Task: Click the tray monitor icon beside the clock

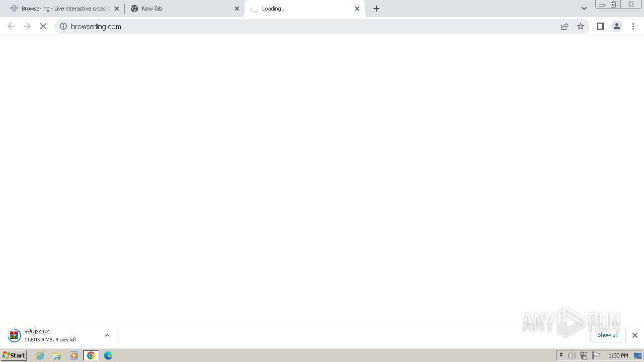Action: pyautogui.click(x=638, y=355)
